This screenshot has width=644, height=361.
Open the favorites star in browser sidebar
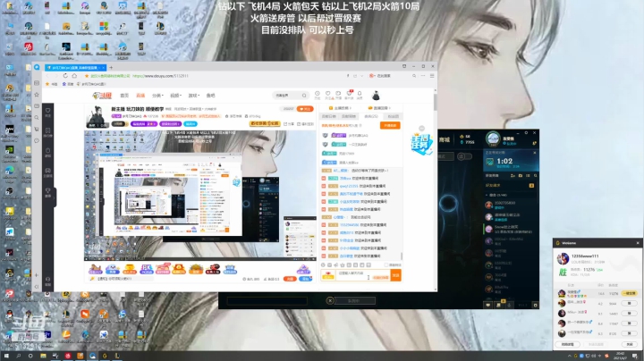37,95
